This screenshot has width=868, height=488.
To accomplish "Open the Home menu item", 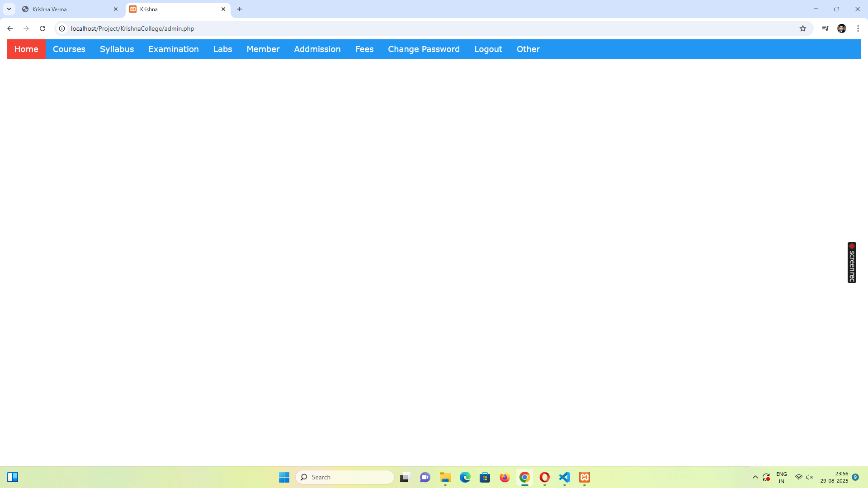I will point(26,49).
